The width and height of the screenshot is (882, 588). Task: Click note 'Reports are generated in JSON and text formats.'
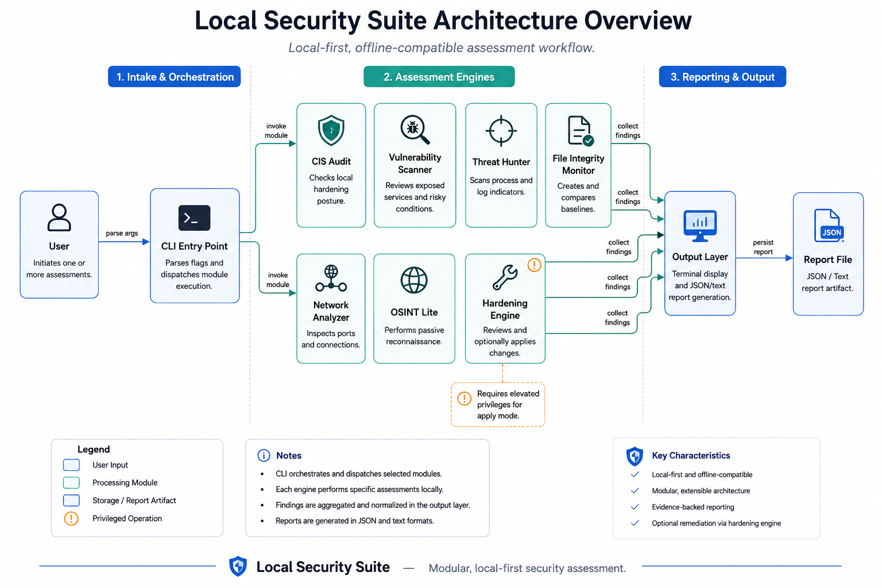click(x=355, y=521)
